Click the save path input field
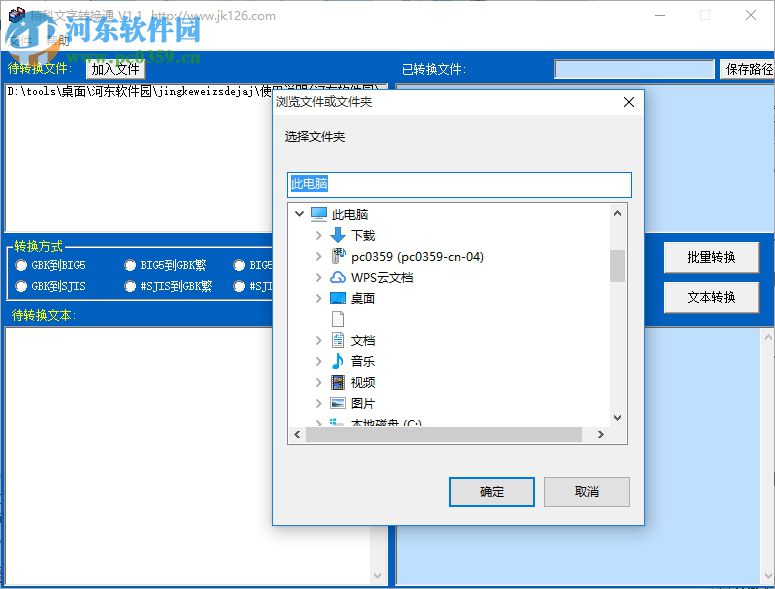The width and height of the screenshot is (775, 589). [x=634, y=69]
